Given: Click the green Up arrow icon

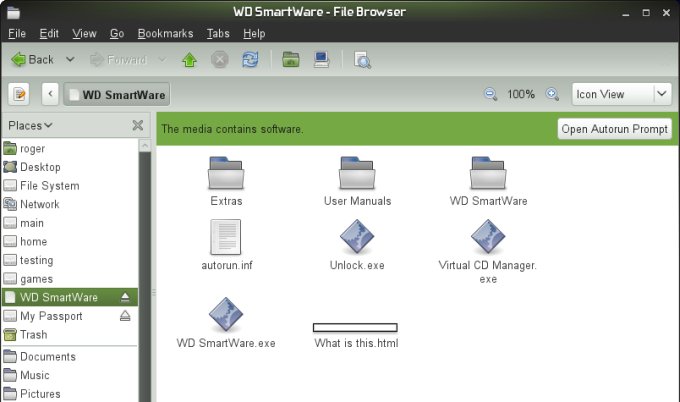Looking at the screenshot, I should (x=190, y=60).
